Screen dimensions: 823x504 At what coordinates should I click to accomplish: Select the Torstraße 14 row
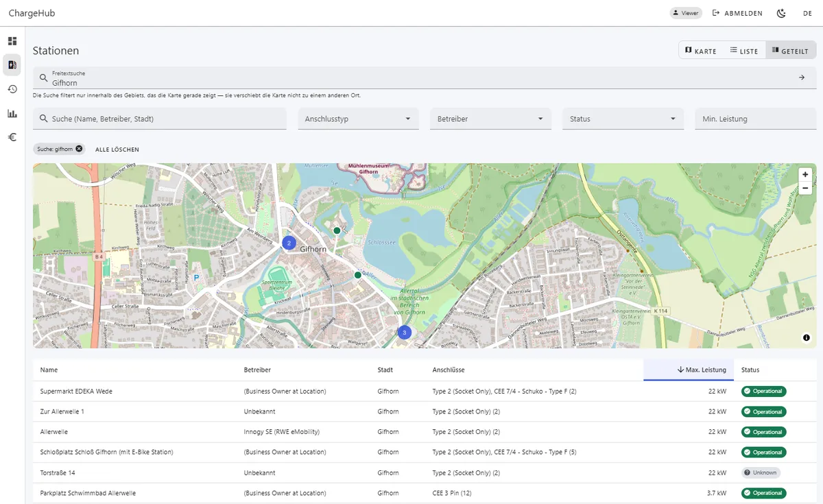tap(425, 472)
